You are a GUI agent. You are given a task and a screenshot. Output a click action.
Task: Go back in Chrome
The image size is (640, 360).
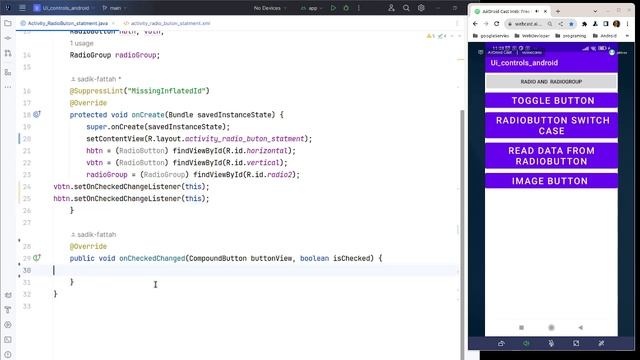[475, 24]
